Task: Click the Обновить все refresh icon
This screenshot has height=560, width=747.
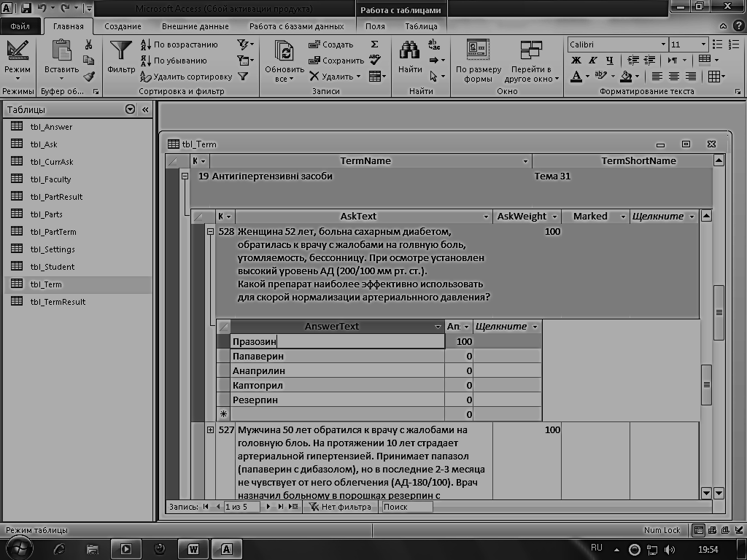Action: coord(285,51)
